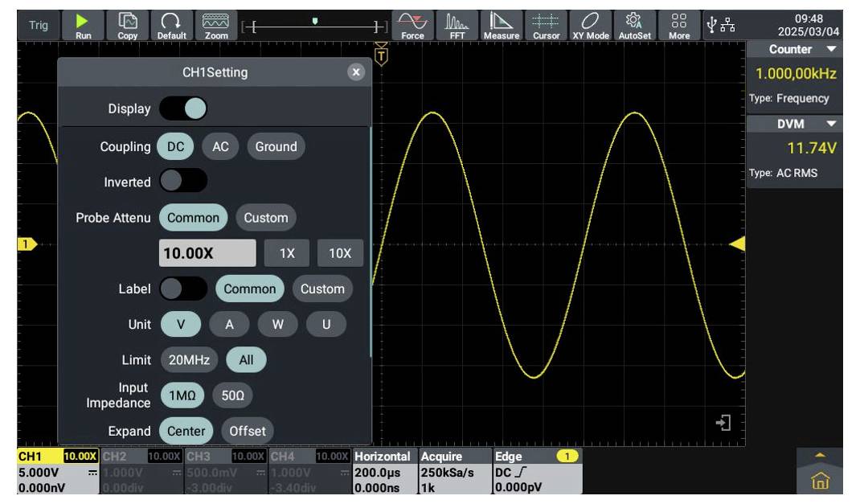Open the Zoom waveform tool

pyautogui.click(x=215, y=25)
